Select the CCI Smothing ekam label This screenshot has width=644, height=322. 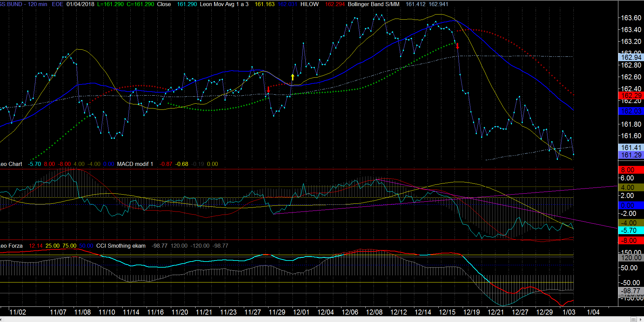(x=121, y=246)
